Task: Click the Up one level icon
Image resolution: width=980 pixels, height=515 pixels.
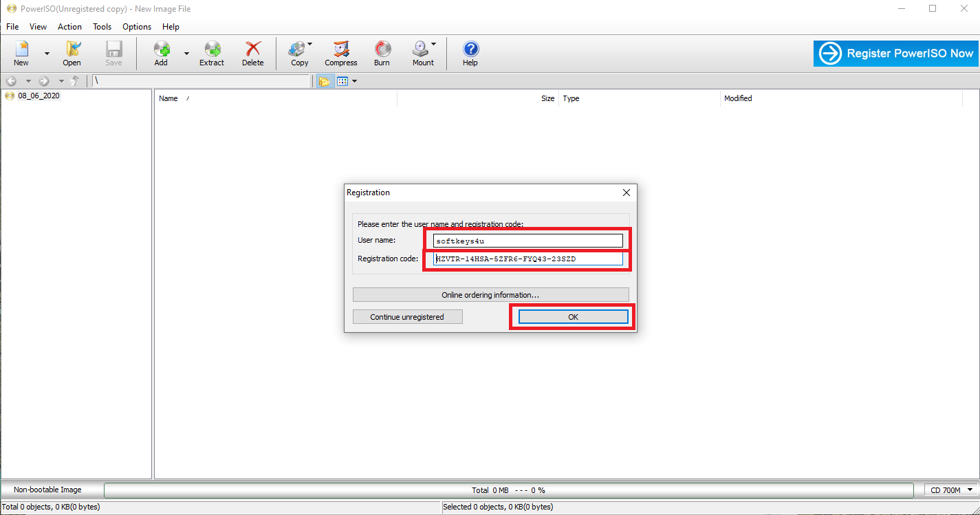Action: click(75, 81)
